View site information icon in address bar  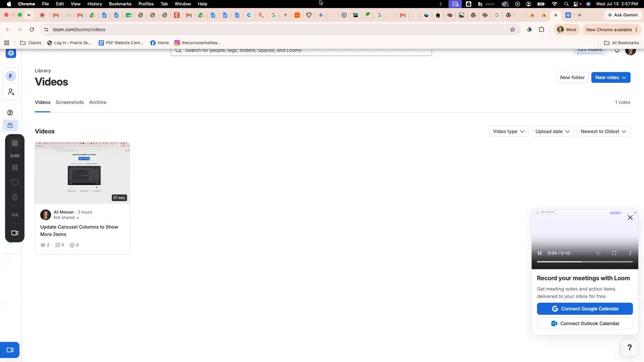click(x=46, y=30)
